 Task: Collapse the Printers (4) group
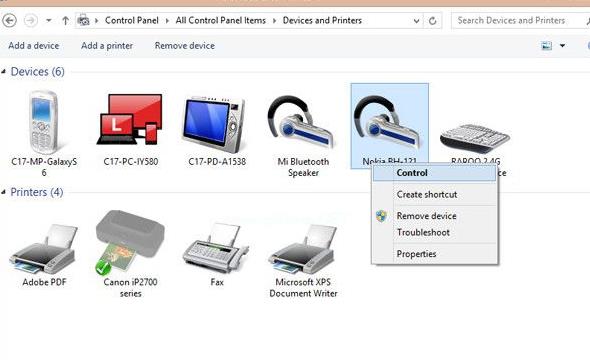pyautogui.click(x=3, y=192)
